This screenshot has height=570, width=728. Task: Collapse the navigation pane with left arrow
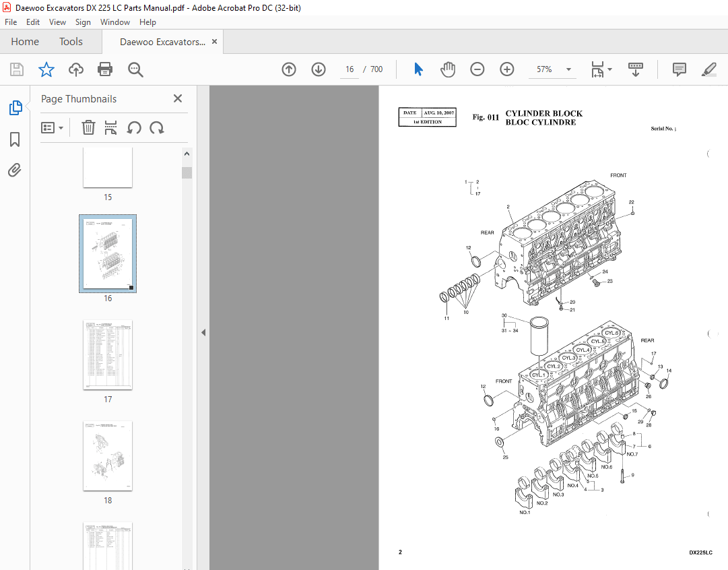click(203, 333)
